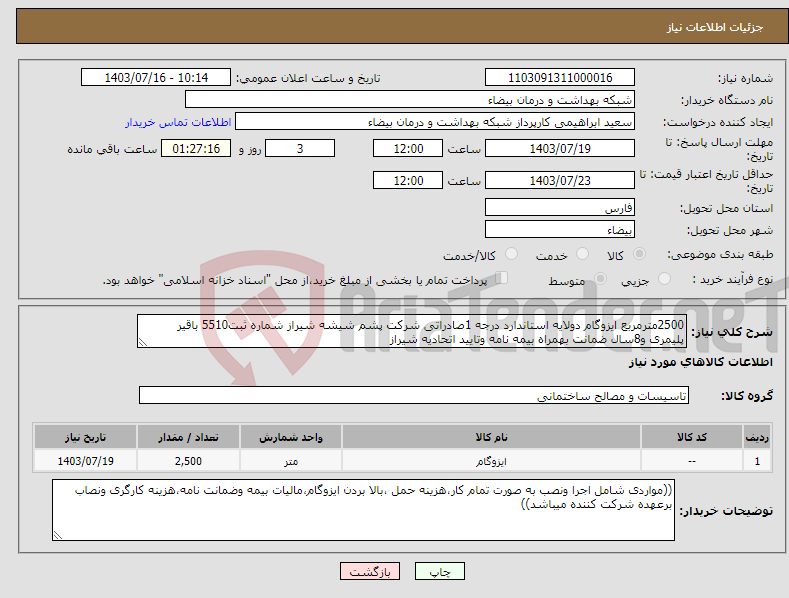
Task: Click the تاریخ نیاز column header
Action: (x=86, y=437)
